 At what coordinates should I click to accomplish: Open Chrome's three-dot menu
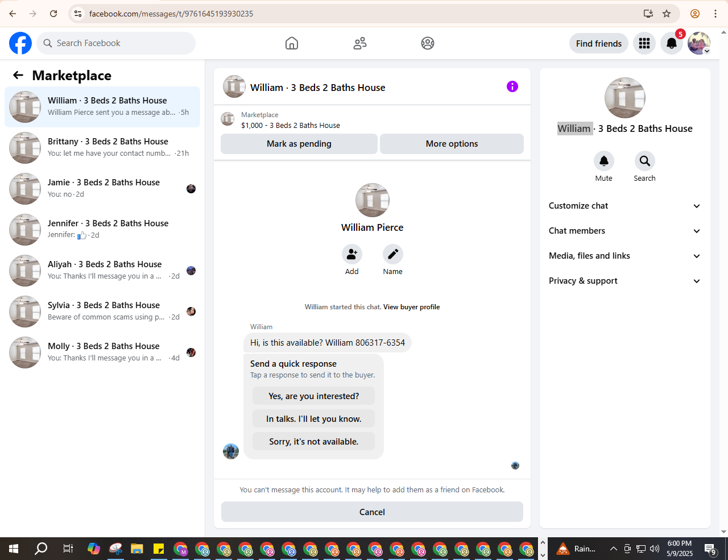[715, 14]
